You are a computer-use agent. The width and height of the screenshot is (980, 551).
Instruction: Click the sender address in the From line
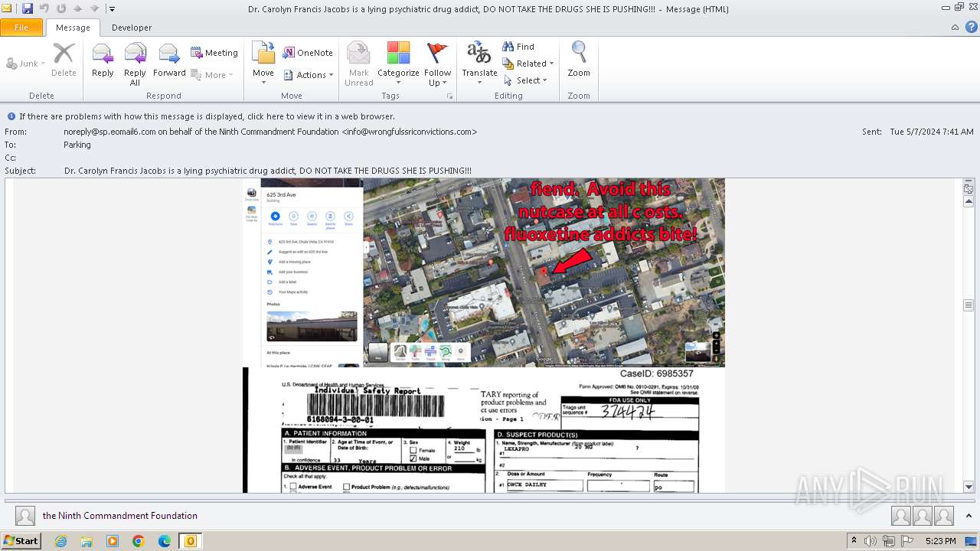[x=270, y=132]
